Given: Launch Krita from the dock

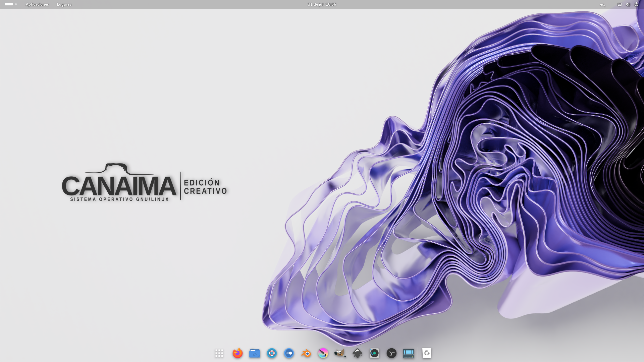Looking at the screenshot, I should [x=323, y=353].
